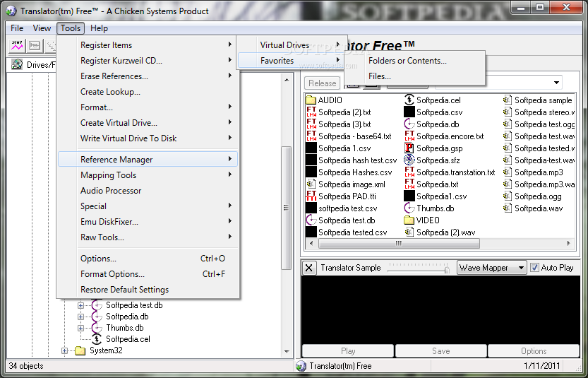The height and width of the screenshot is (378, 588).
Task: Select Audio Processor from Tools menu
Action: click(148, 191)
